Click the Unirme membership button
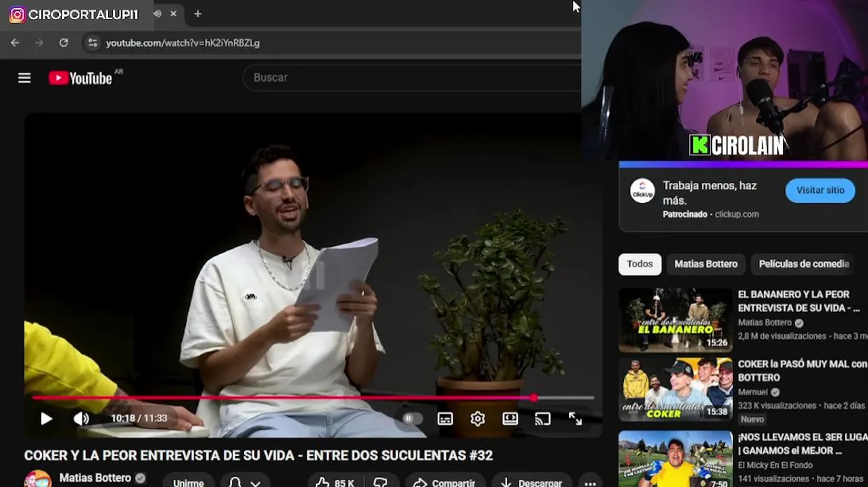The image size is (868, 487). point(188,482)
